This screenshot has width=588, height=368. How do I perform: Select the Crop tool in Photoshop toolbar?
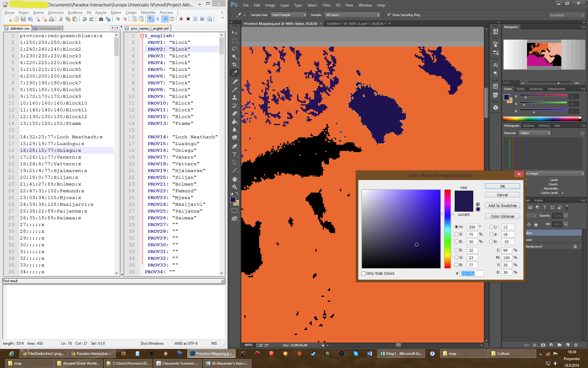(x=235, y=65)
